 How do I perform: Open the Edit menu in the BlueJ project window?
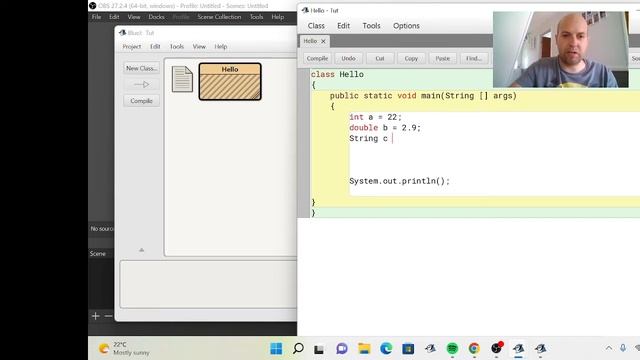tap(155, 47)
